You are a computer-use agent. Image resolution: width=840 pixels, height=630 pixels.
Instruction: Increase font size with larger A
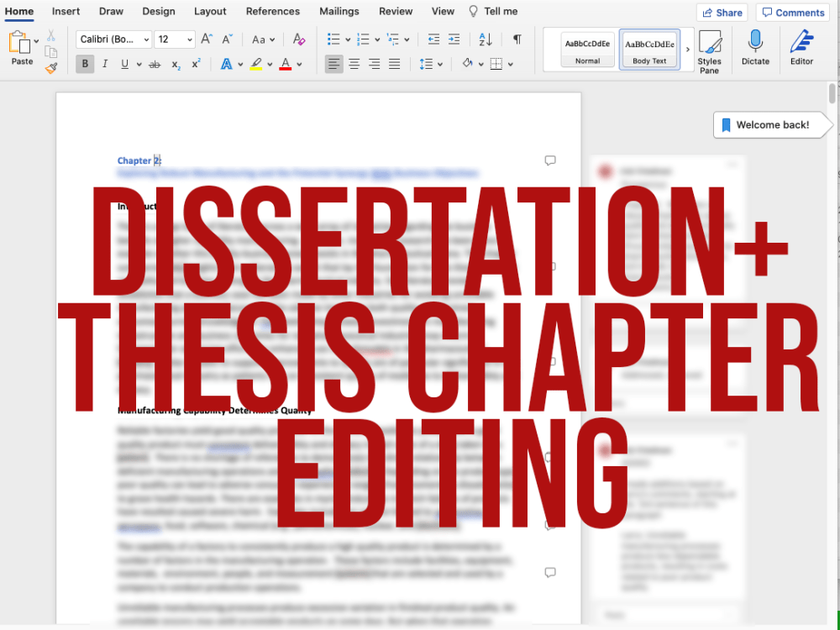(x=207, y=39)
